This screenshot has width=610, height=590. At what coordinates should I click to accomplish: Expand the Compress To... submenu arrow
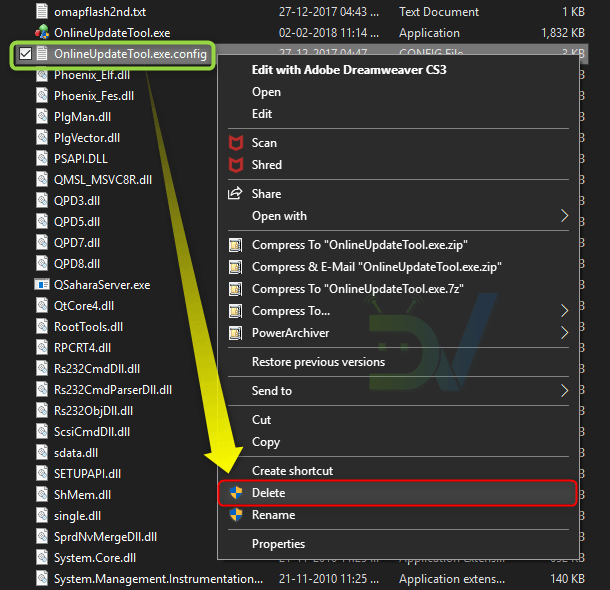point(564,311)
